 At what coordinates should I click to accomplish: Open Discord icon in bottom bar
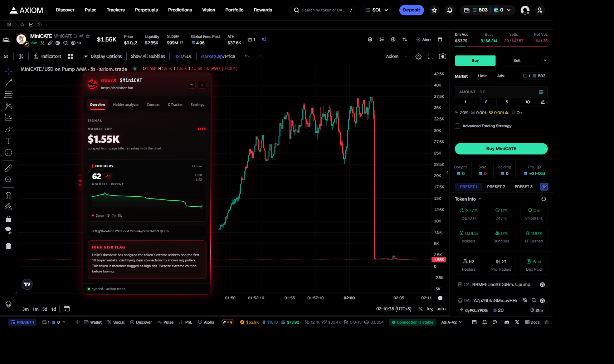507,322
